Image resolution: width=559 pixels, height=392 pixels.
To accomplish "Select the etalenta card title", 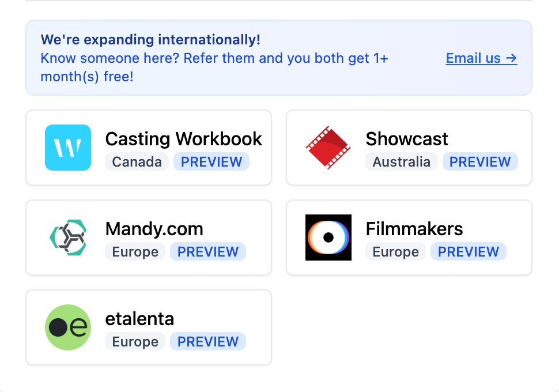I will (x=139, y=319).
